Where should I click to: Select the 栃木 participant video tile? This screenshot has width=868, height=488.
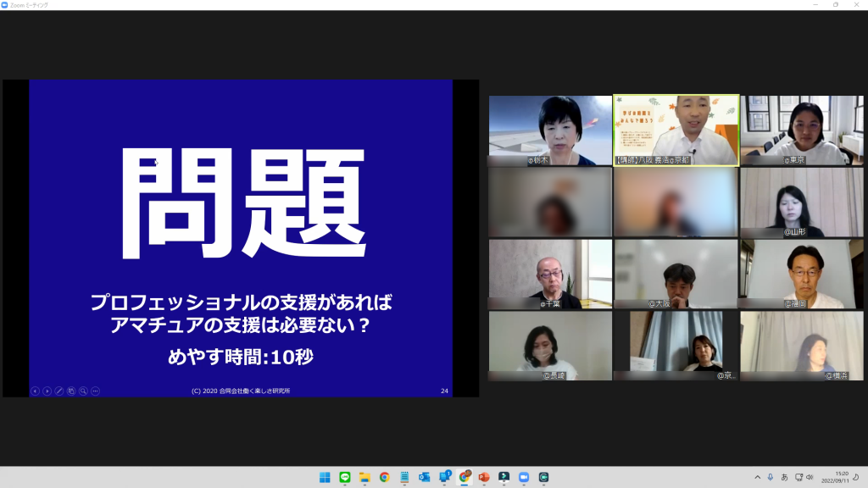549,130
